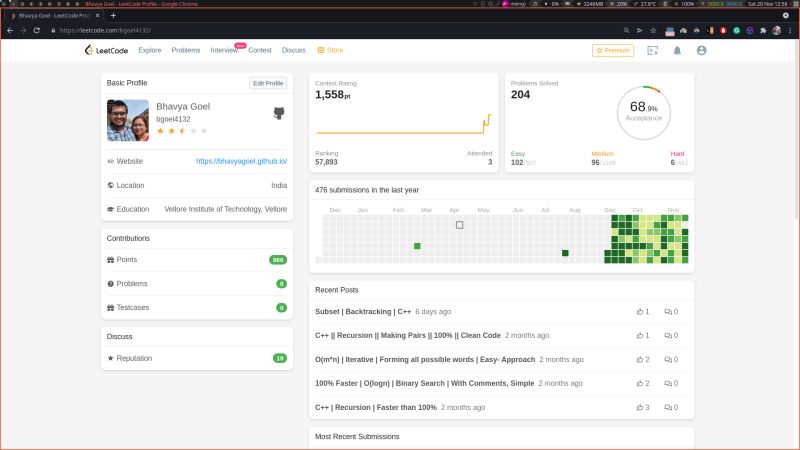This screenshot has width=800, height=450.
Task: Open the Explore menu
Action: [x=149, y=50]
